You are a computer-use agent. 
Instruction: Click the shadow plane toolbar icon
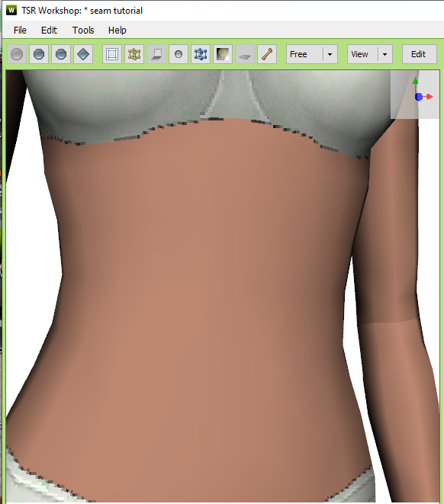click(156, 54)
